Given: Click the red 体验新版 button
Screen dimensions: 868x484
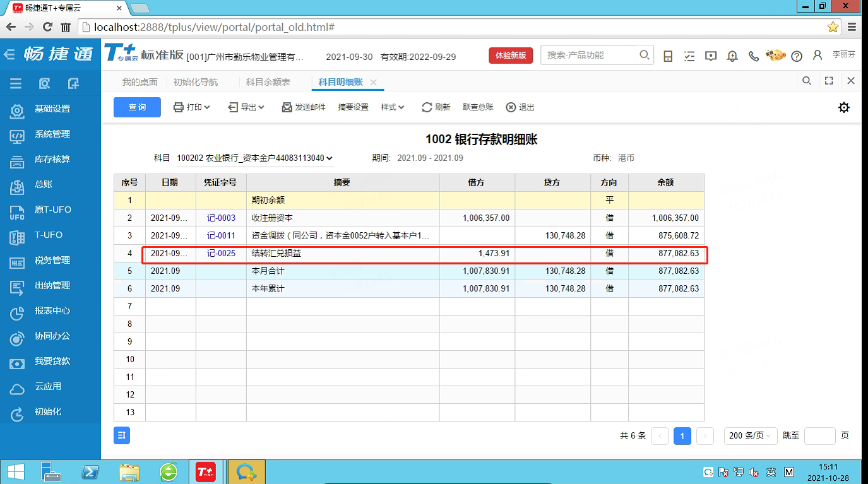Looking at the screenshot, I should pyautogui.click(x=511, y=56).
